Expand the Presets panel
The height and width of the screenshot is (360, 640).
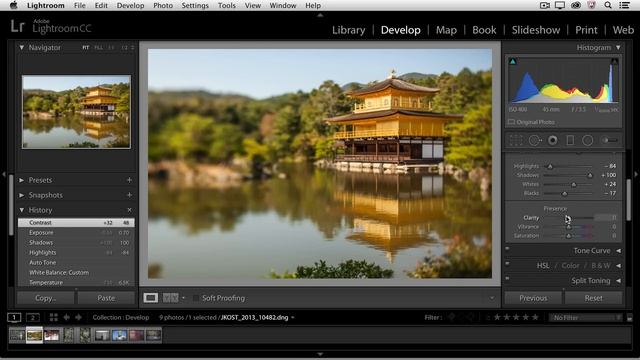coord(22,180)
